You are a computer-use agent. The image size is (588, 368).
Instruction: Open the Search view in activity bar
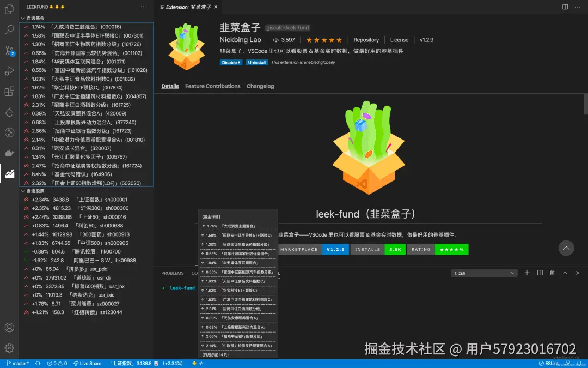pyautogui.click(x=9, y=29)
